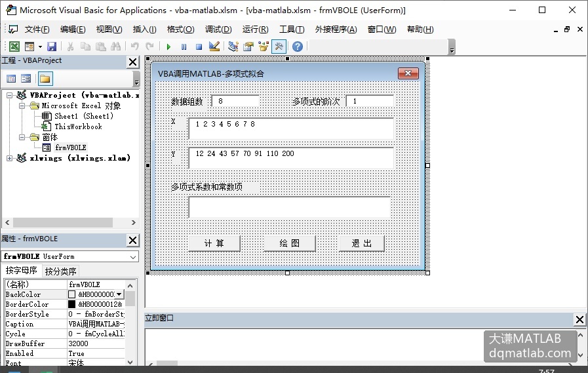Open the 外接程序(A) menu

[x=336, y=29]
